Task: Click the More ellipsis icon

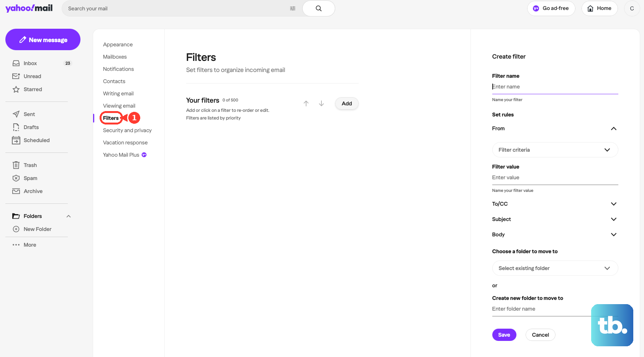Action: pyautogui.click(x=16, y=245)
